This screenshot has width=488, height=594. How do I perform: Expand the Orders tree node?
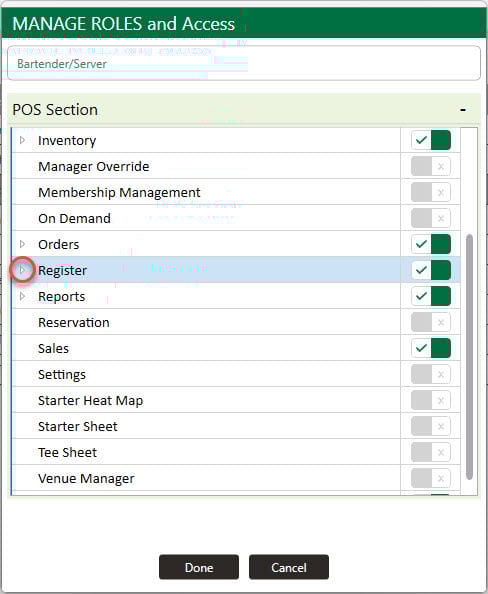click(x=22, y=244)
